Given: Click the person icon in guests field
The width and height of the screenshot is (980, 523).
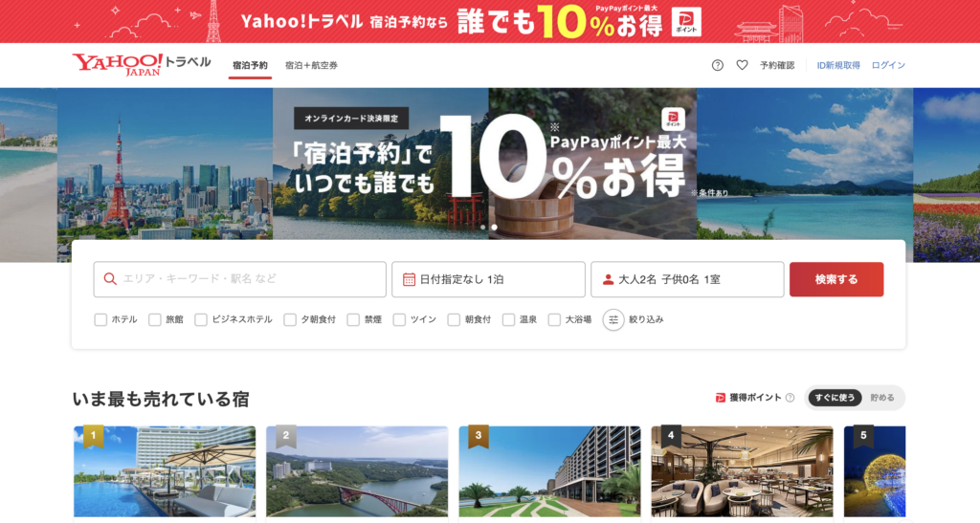Looking at the screenshot, I should (608, 279).
